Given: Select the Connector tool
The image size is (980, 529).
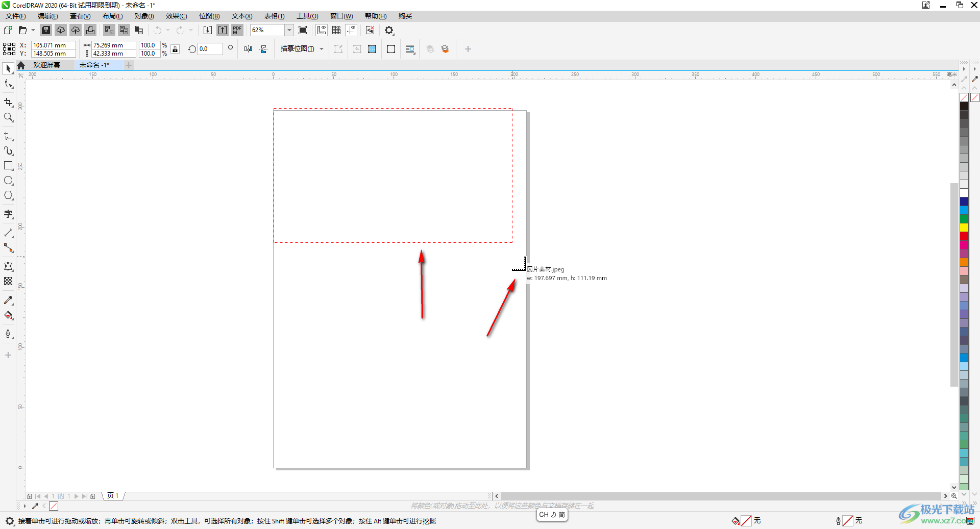Looking at the screenshot, I should click(x=8, y=248).
